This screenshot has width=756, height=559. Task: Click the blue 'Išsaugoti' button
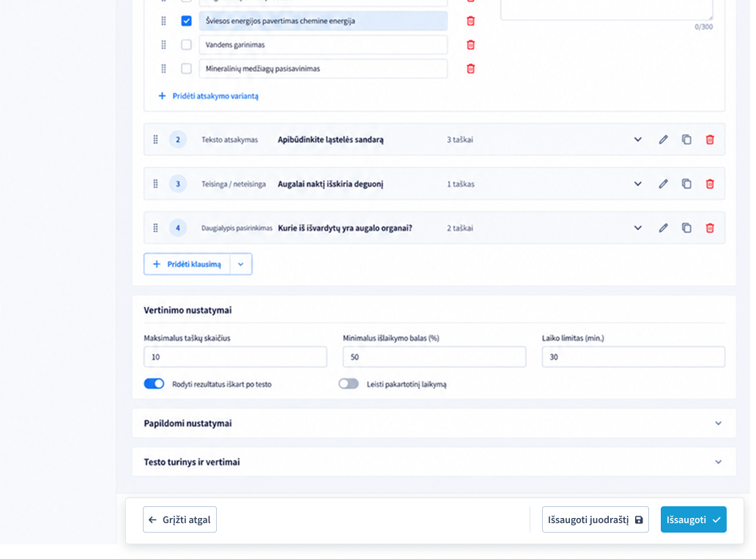pyautogui.click(x=693, y=519)
